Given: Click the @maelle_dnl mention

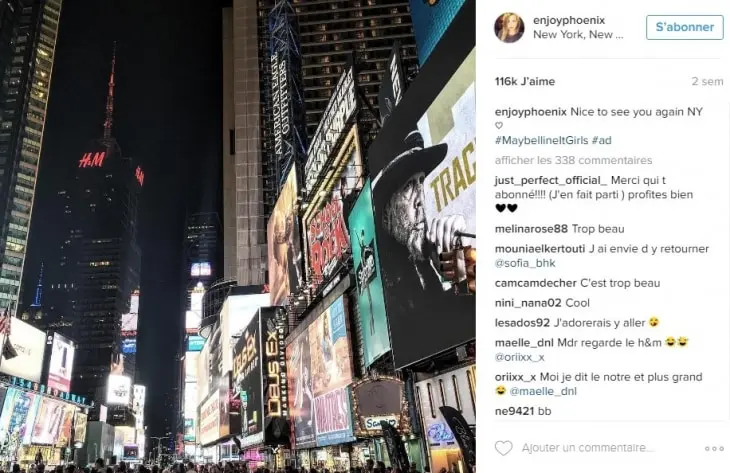Looking at the screenshot, I should tap(543, 391).
